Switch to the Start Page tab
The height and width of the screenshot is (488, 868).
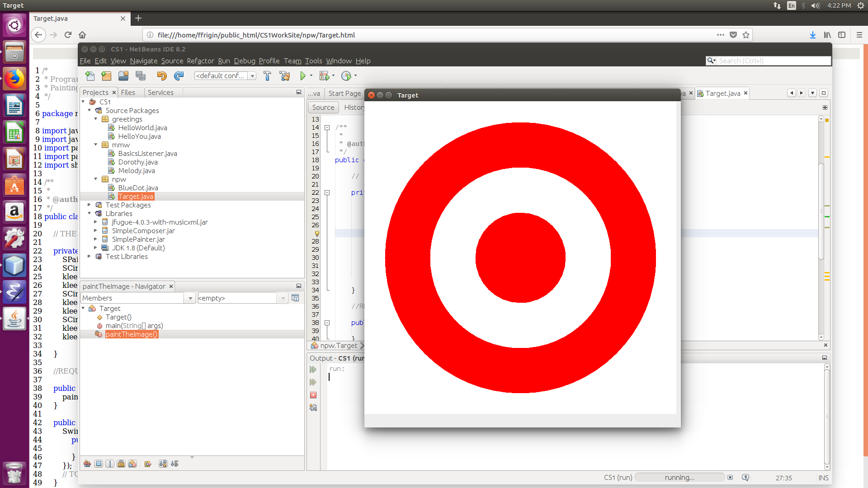[344, 94]
